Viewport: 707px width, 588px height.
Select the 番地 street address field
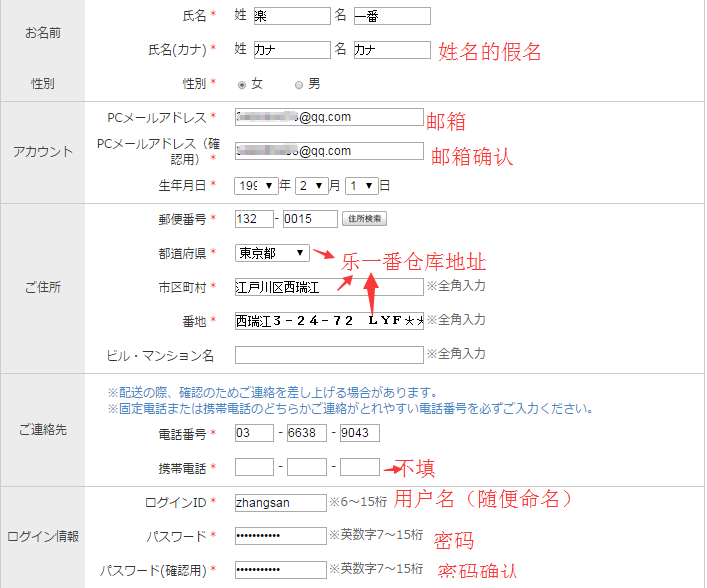(329, 321)
